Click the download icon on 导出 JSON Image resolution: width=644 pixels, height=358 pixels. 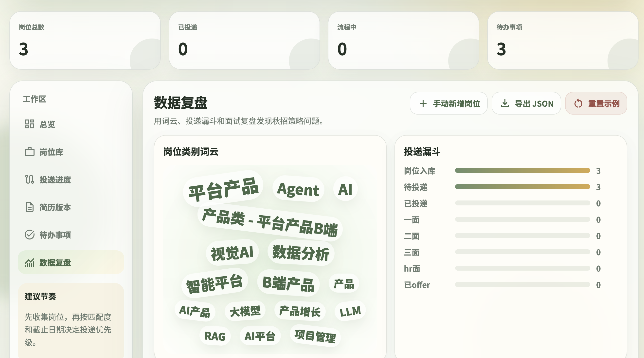[505, 103]
